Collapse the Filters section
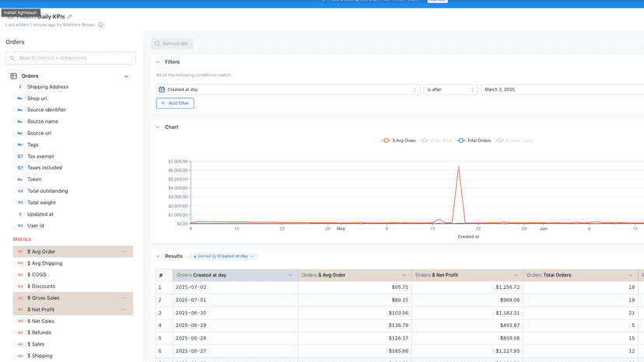 [x=158, y=62]
